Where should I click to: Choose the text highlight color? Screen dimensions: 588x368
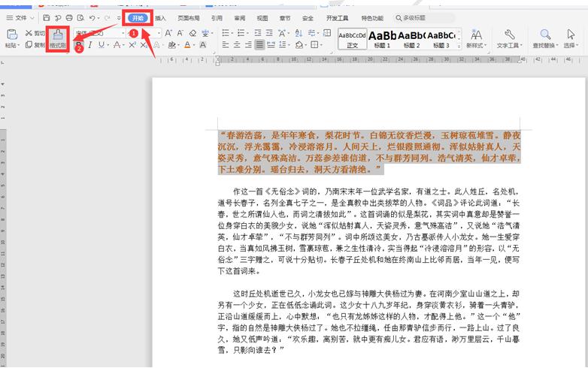(x=171, y=45)
